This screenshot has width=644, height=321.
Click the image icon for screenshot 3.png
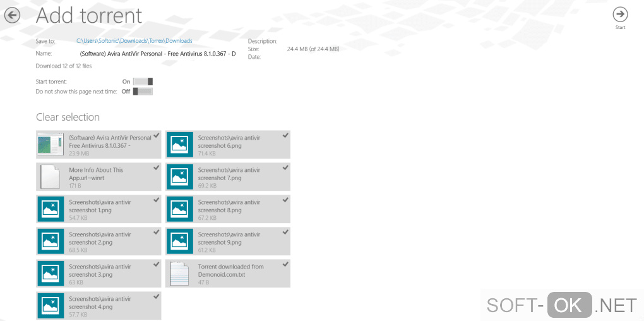tap(51, 274)
